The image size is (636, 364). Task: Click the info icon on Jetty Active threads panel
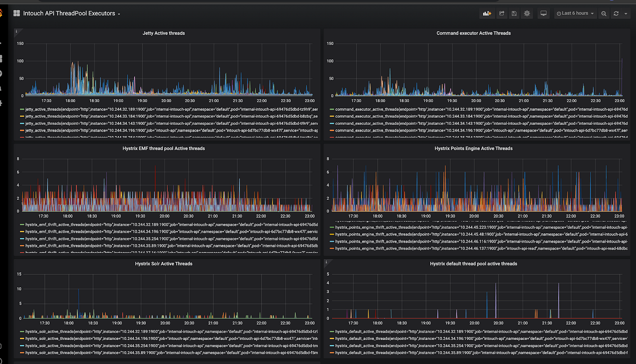[x=16, y=31]
